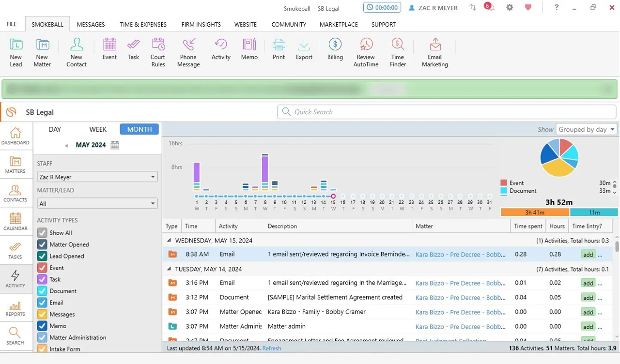Click the New Matter ribbon icon
This screenshot has width=620, height=364.
click(42, 52)
